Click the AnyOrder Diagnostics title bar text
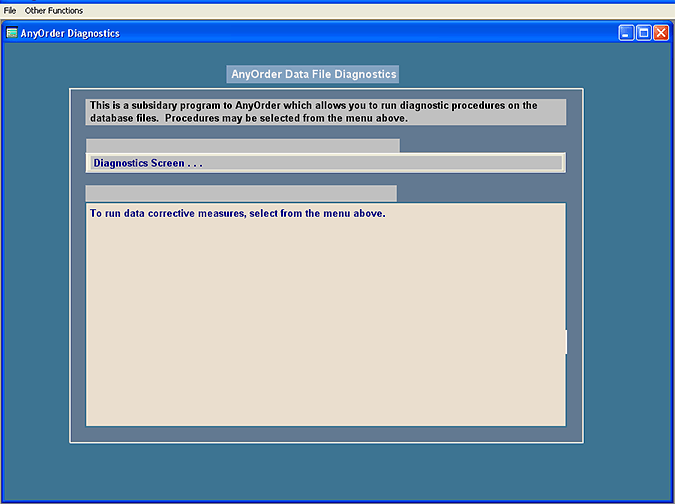This screenshot has width=675, height=504. (x=70, y=33)
